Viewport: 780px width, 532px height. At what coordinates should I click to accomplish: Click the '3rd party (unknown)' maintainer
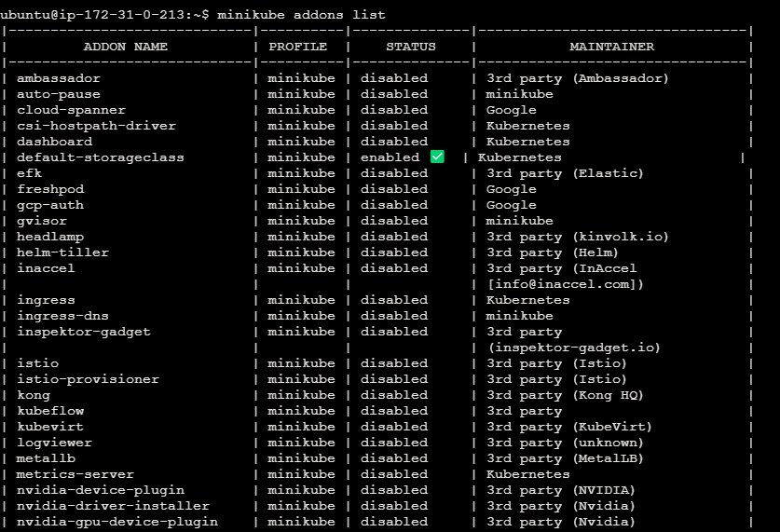point(565,443)
